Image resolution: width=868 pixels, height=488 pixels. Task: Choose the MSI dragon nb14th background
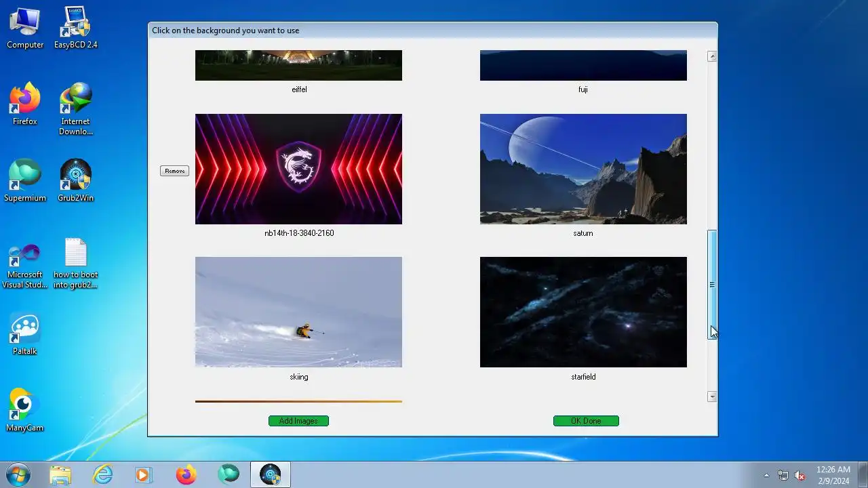(x=298, y=169)
